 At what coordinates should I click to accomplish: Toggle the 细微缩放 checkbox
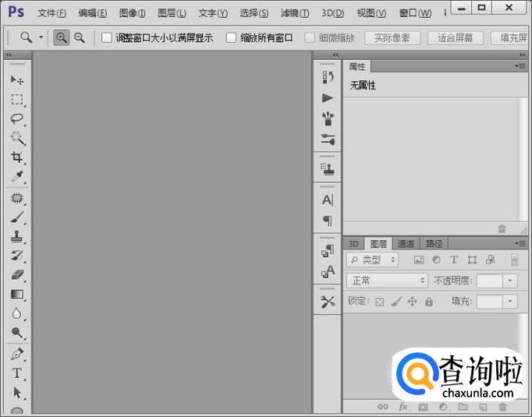pos(310,37)
